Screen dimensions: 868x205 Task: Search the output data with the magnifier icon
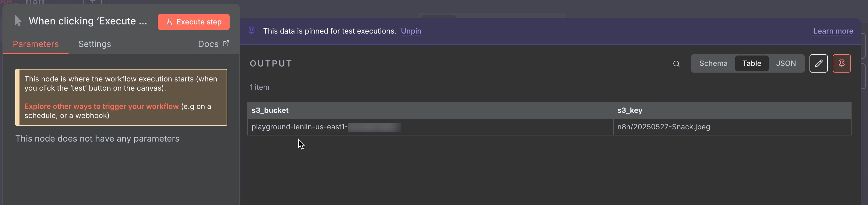point(676,64)
